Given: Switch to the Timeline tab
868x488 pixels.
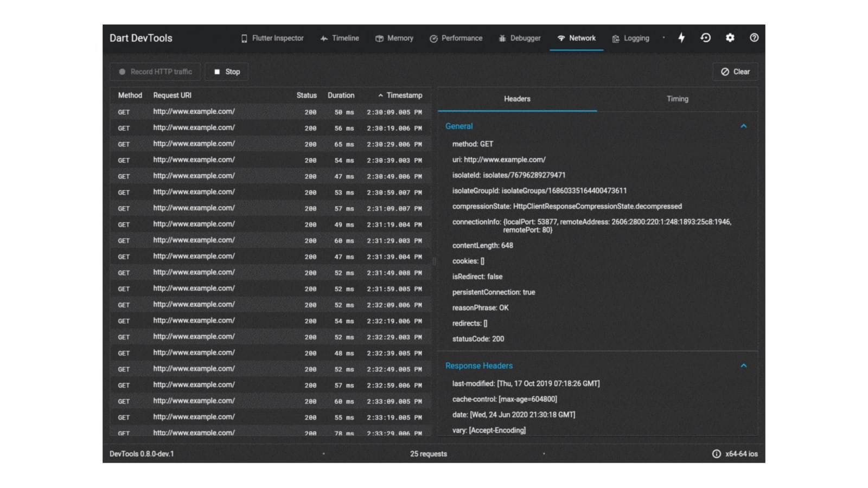Looking at the screenshot, I should coord(340,38).
